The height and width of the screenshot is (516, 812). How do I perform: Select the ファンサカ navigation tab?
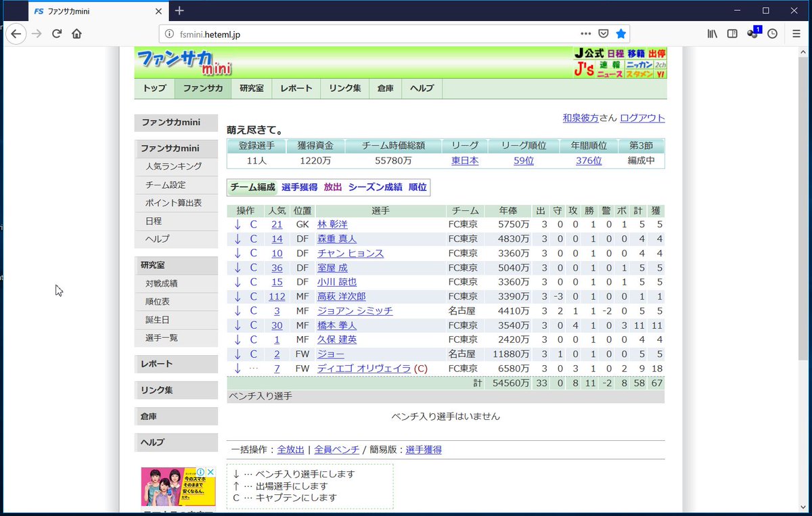[x=203, y=89]
